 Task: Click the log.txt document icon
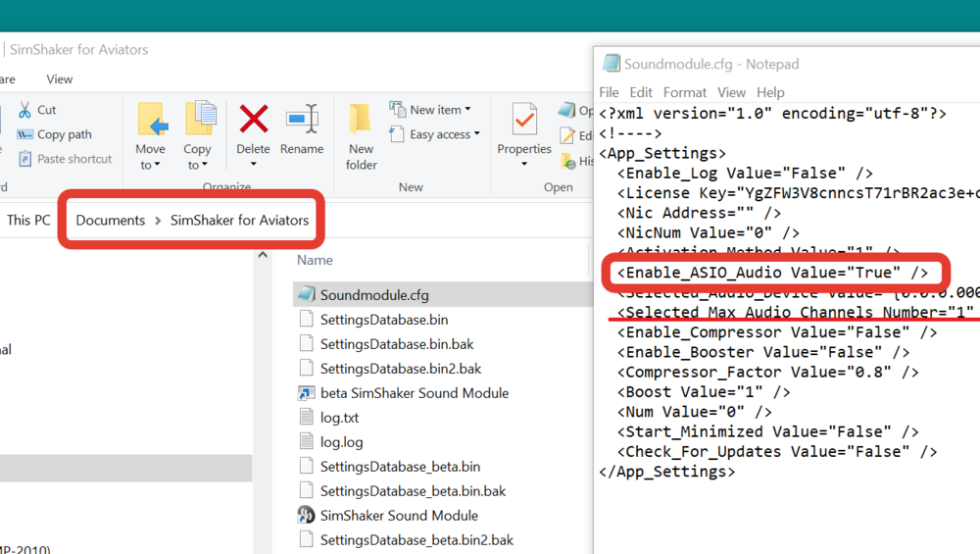306,417
